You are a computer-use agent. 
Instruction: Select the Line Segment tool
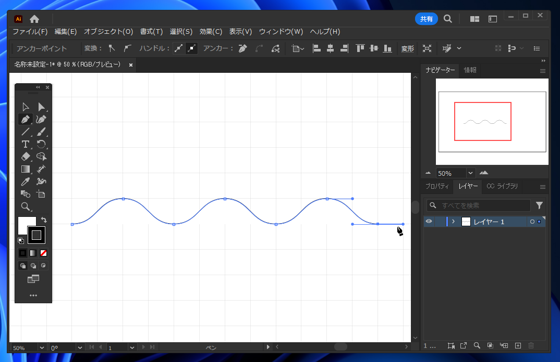25,132
